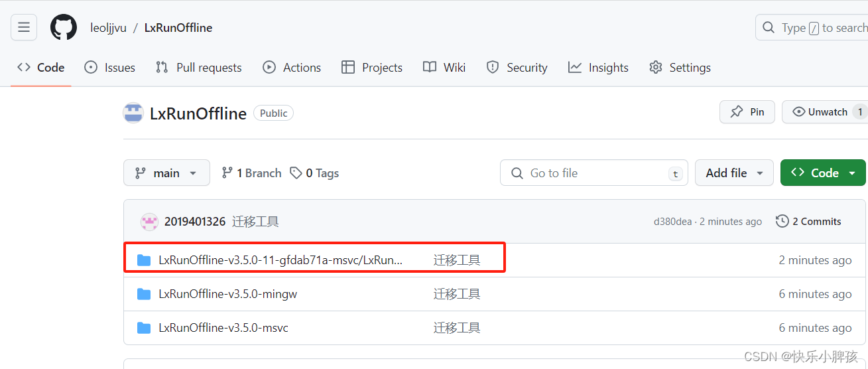Open the Security tab
The height and width of the screenshot is (369, 868).
(517, 67)
